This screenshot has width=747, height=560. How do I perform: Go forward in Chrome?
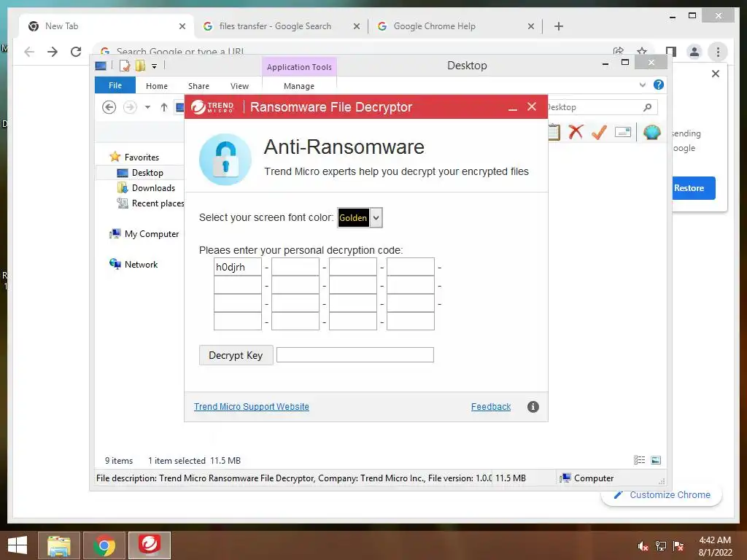[53, 52]
